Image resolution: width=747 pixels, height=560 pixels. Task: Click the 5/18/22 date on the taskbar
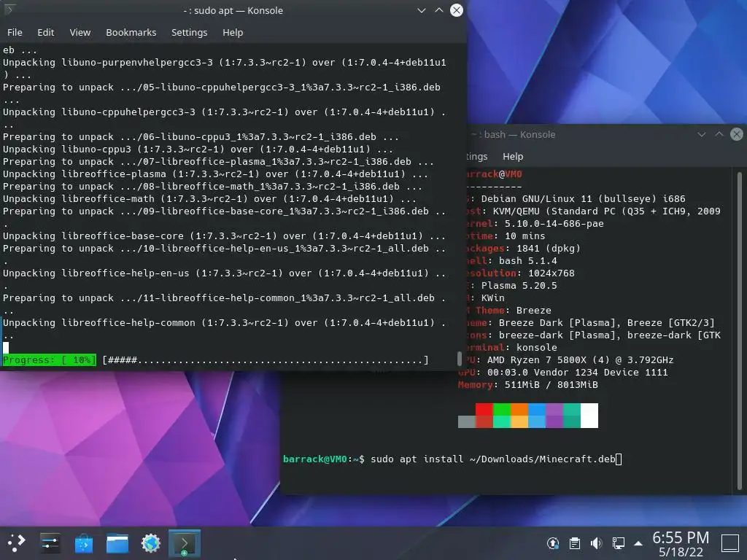point(681,552)
